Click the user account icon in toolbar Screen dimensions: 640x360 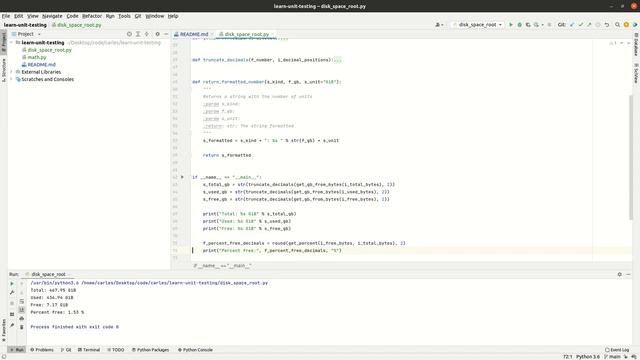coord(439,25)
